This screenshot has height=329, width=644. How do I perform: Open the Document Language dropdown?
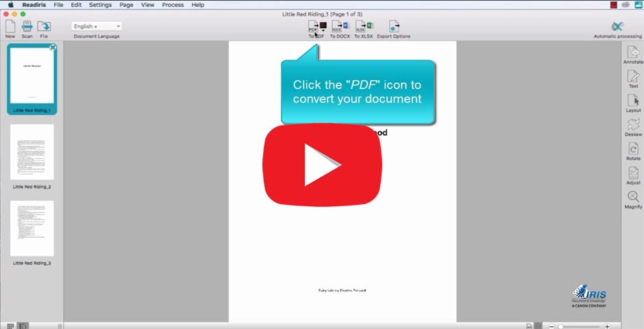click(97, 26)
